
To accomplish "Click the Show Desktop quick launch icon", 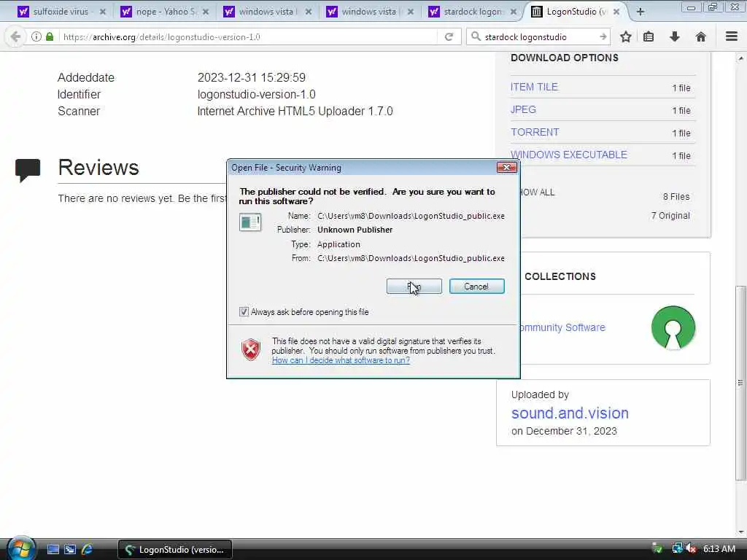I will 53,550.
